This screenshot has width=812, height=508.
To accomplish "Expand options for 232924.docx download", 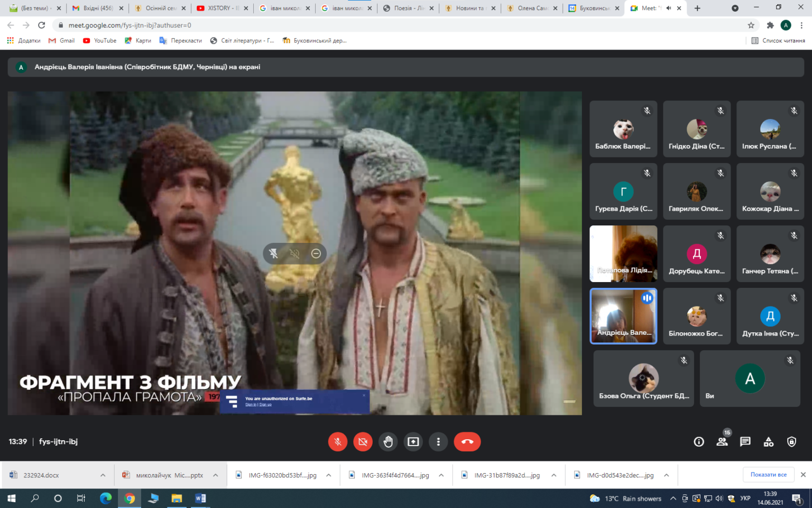I will pos(103,475).
